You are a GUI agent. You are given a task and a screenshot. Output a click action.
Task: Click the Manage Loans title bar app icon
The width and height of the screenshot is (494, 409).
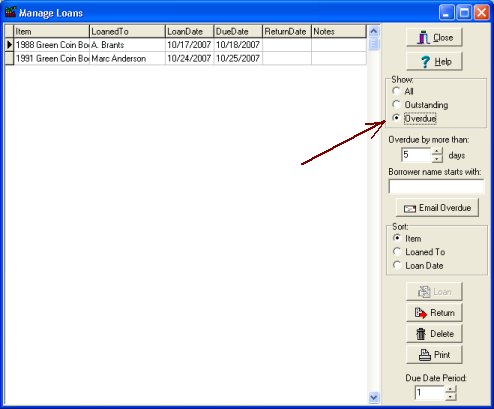[x=11, y=12]
